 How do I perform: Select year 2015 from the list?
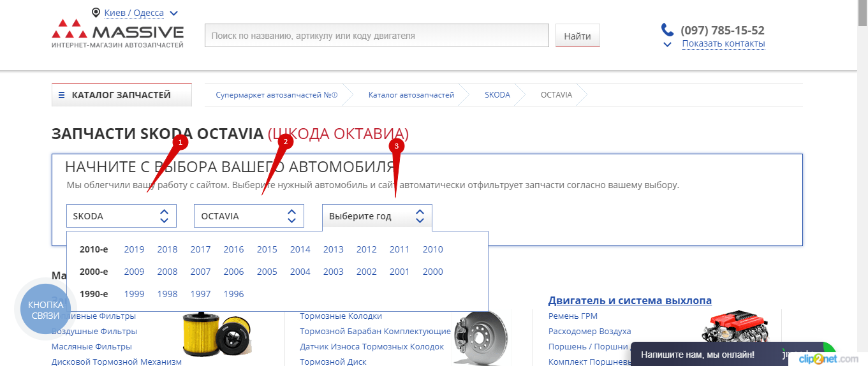(267, 249)
